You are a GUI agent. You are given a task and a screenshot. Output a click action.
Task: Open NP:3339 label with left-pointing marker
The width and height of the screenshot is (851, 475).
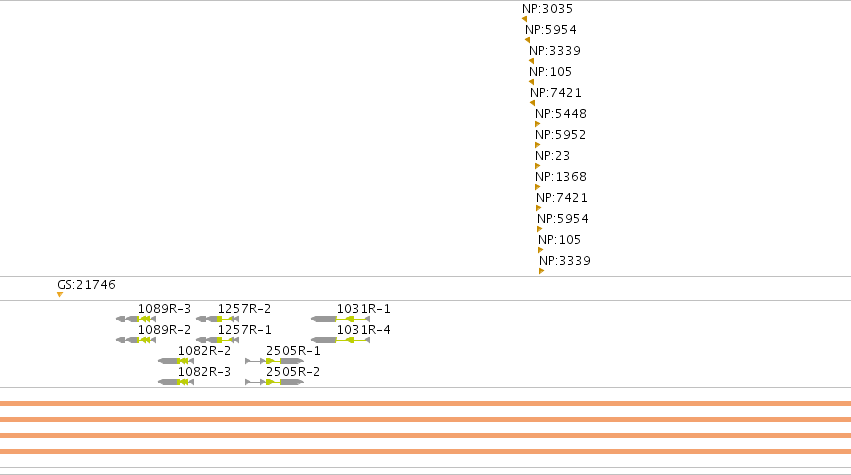point(555,50)
